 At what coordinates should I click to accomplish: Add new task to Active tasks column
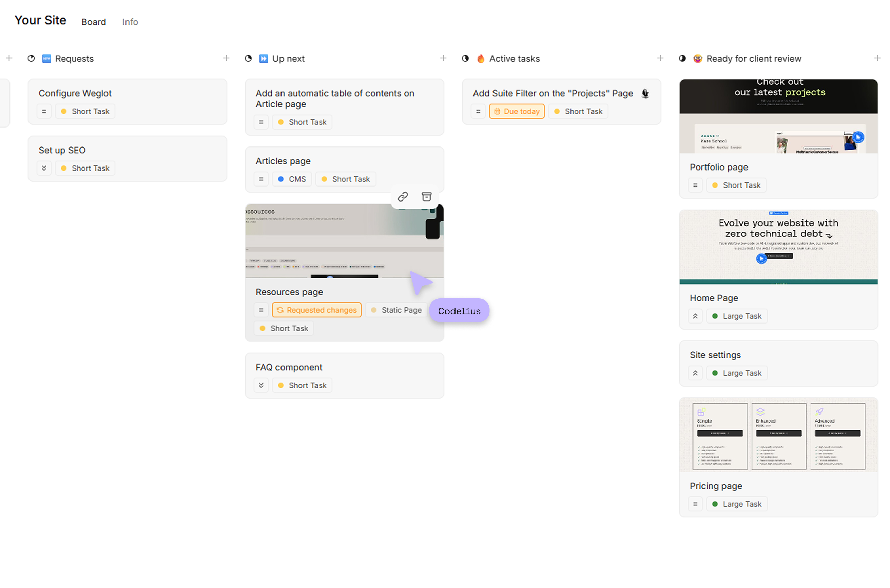(x=660, y=58)
